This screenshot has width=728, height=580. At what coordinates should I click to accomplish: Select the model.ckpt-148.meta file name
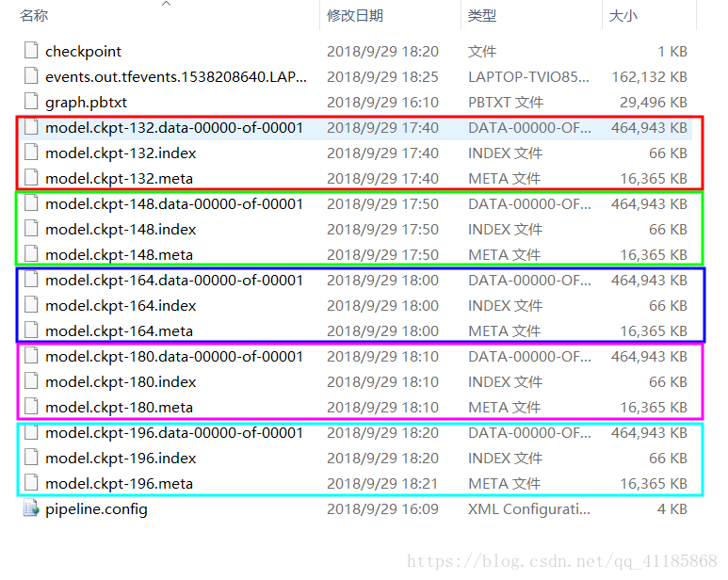[x=119, y=255]
